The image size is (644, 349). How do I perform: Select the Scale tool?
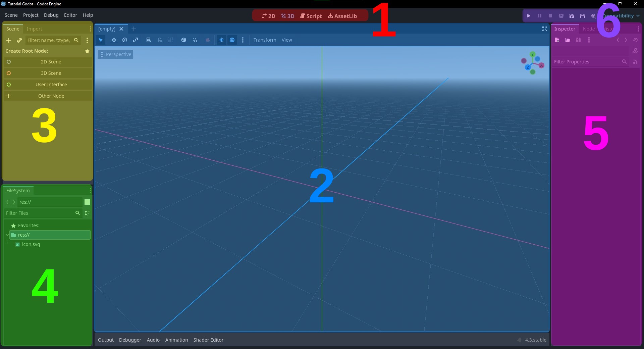(x=136, y=40)
